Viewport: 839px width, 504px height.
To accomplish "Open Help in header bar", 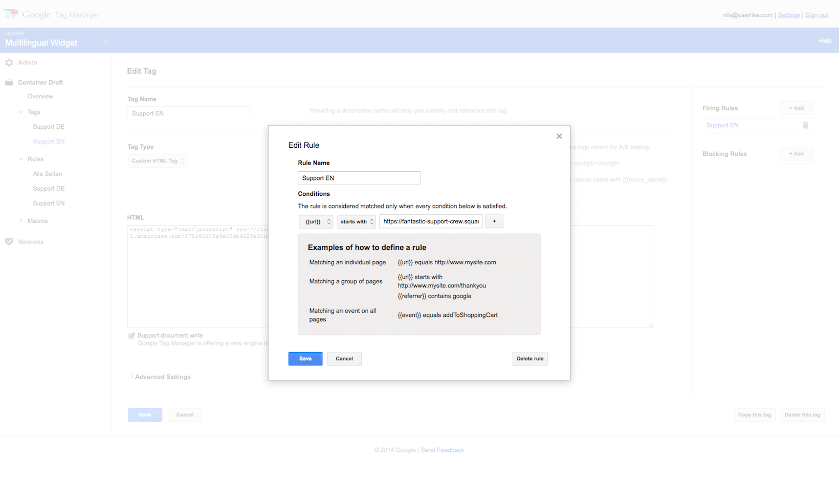I will coord(825,40).
